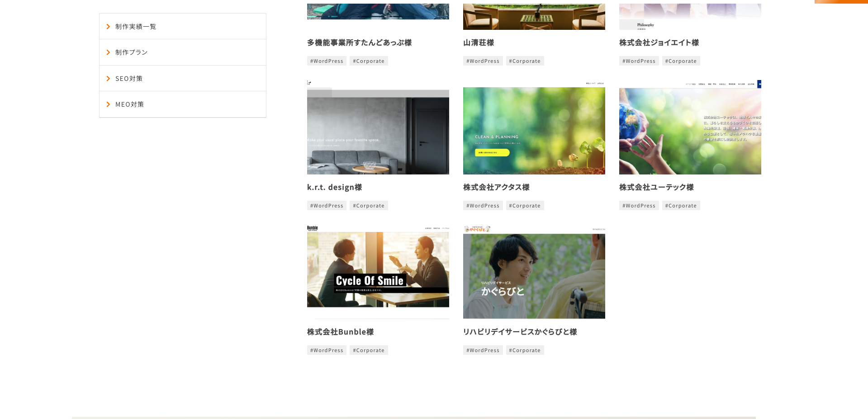Select the #WordPress tag under 山清荘様
The height and width of the screenshot is (419, 868).
pos(483,61)
